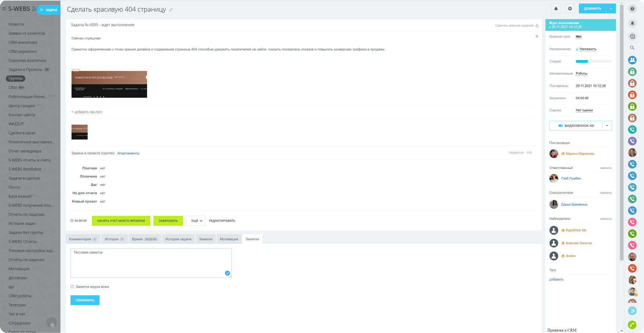Open the ЕЩЁ dropdown menu

pos(196,221)
